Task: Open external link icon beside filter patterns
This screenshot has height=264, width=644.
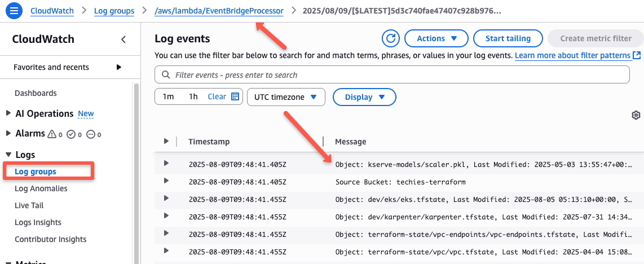Action: 637,55
